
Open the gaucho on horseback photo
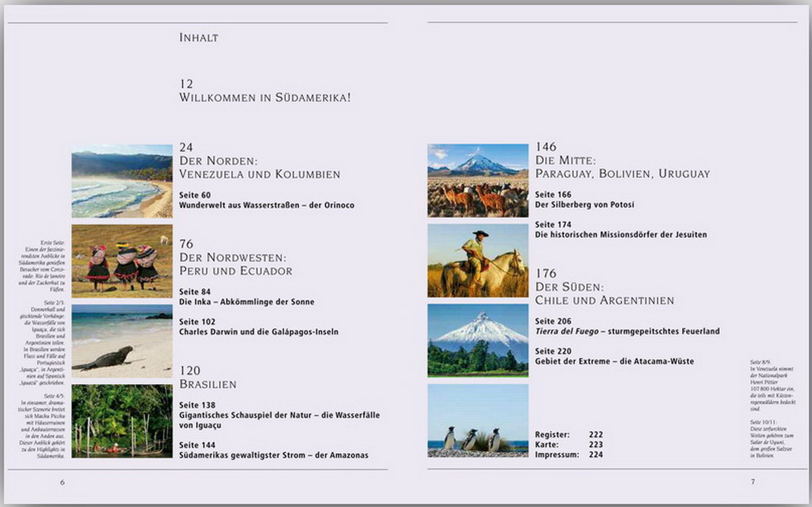(477, 261)
